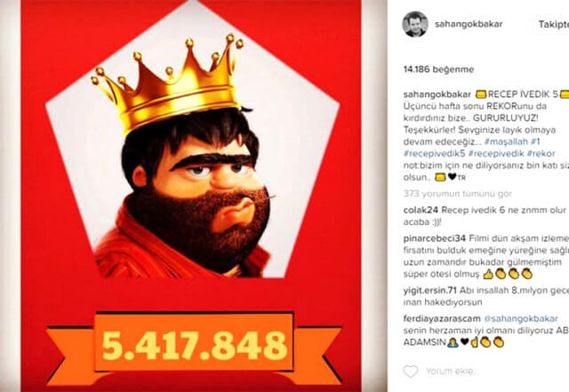This screenshot has width=569, height=392.
Task: Open the sahangokbakar username in header
Action: pos(469,24)
